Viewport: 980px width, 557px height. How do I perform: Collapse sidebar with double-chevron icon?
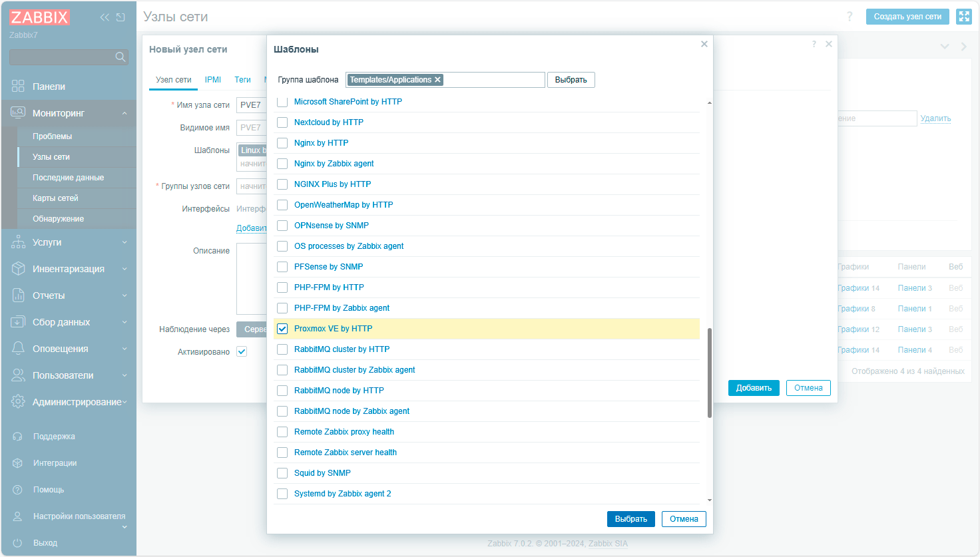click(105, 17)
